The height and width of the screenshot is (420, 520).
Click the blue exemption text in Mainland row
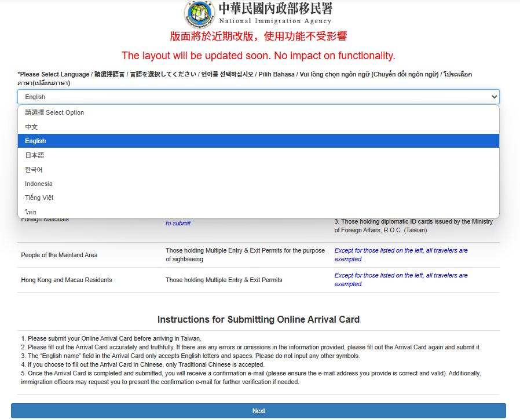pyautogui.click(x=401, y=255)
